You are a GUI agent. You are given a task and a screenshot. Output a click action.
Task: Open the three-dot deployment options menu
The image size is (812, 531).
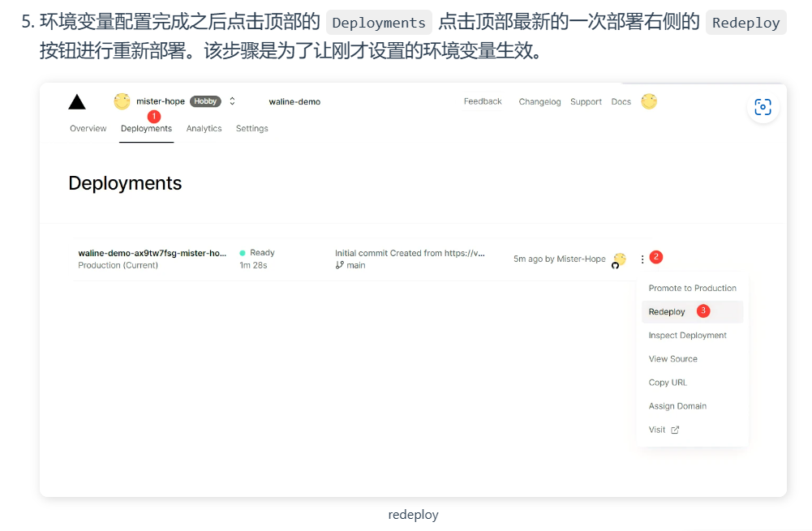tap(642, 259)
